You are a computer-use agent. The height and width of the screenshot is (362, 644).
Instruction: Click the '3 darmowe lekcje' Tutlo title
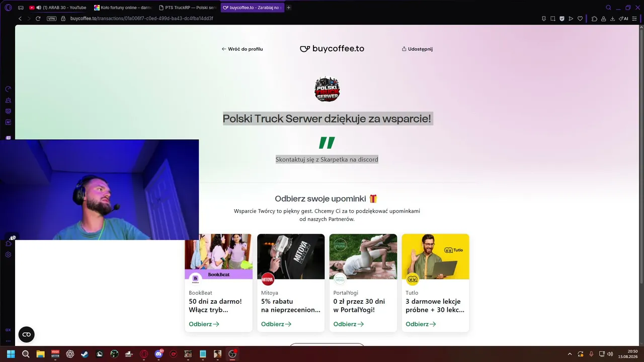pos(435,306)
